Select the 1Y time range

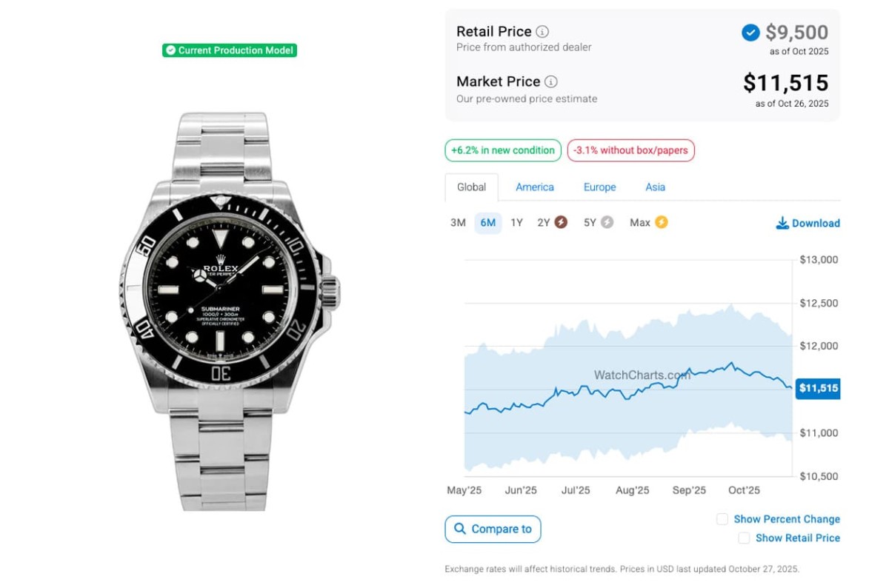click(516, 223)
